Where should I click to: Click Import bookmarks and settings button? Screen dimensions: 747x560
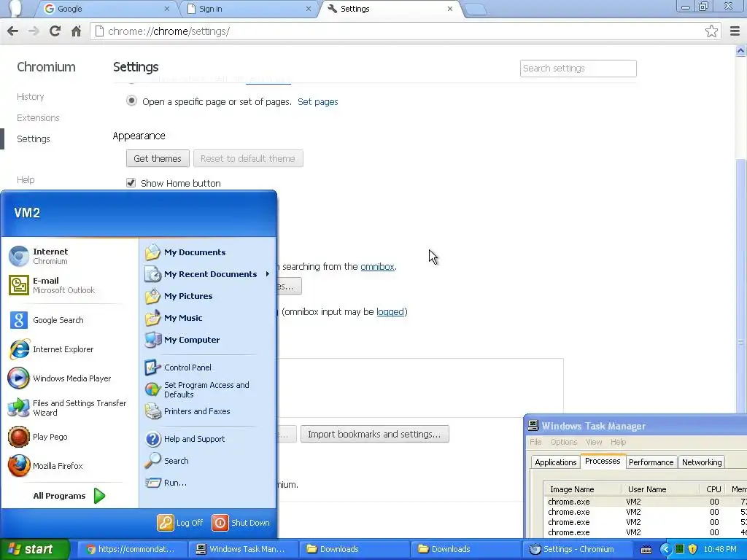[x=374, y=434]
